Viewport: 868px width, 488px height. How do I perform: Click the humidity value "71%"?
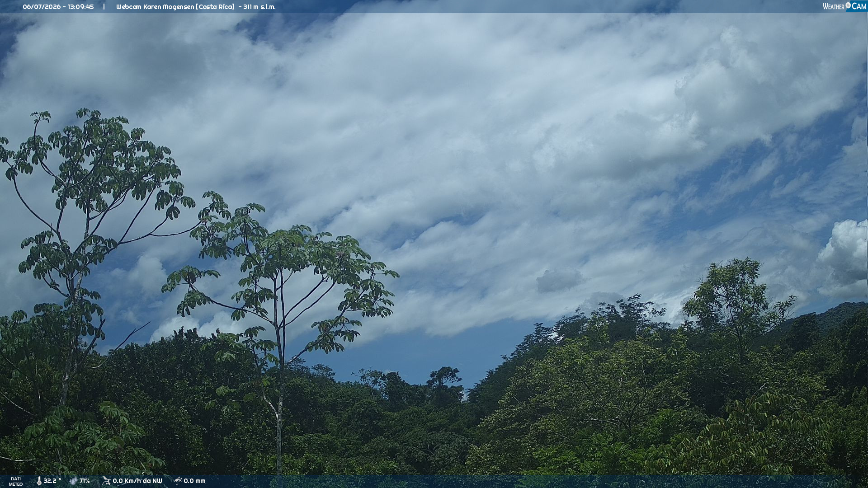pos(85,481)
